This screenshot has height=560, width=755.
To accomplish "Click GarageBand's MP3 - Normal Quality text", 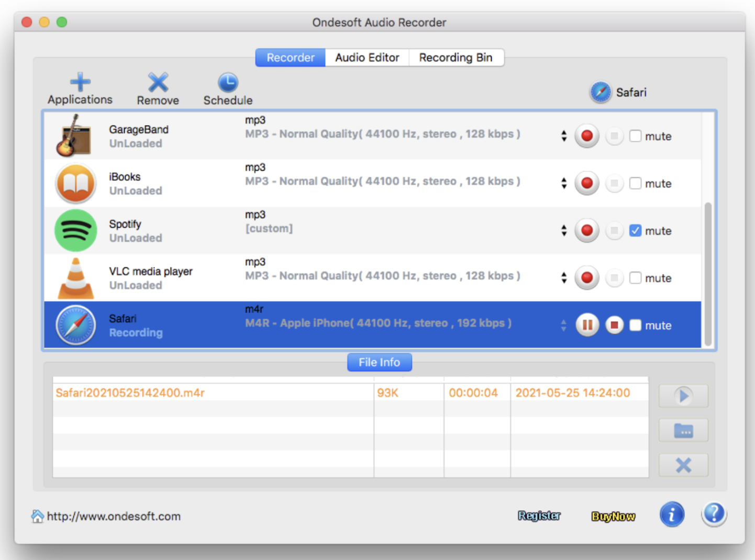I will 383,134.
